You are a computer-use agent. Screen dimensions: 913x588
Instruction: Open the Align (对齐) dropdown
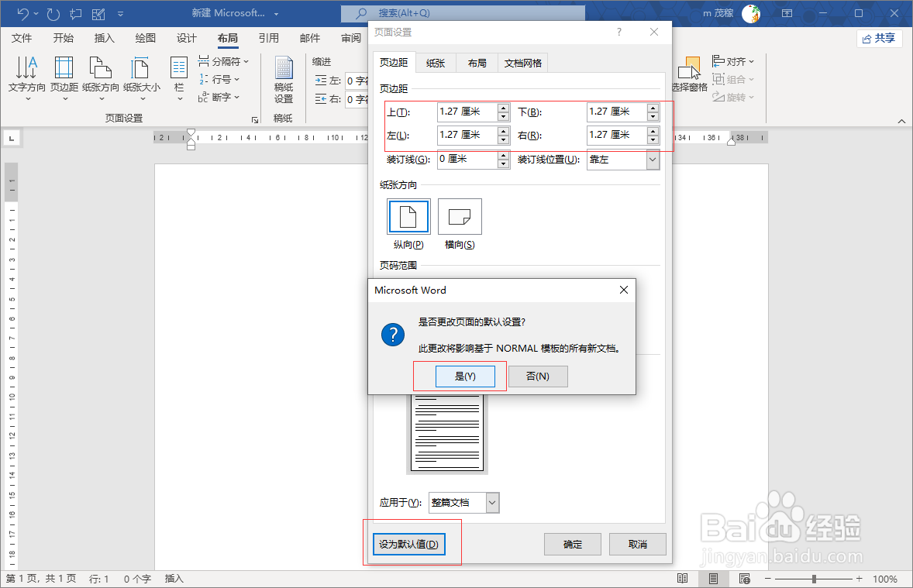point(733,61)
